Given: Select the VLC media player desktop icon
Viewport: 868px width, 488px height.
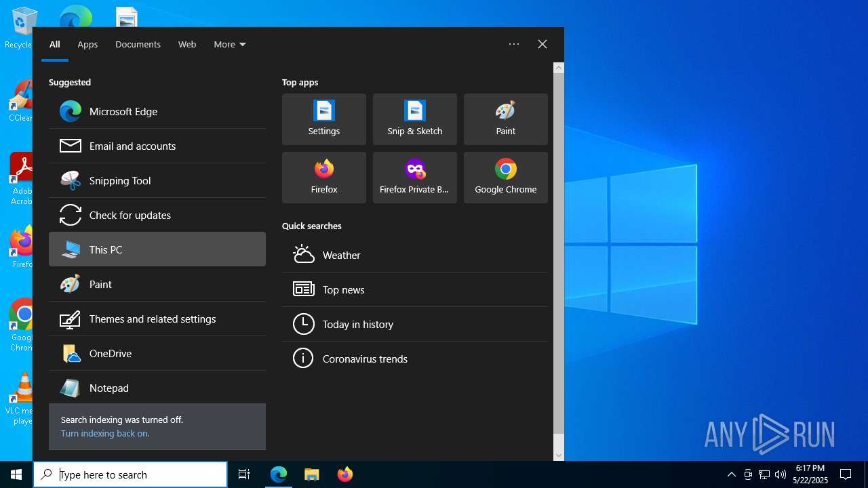Looking at the screenshot, I should tap(20, 399).
